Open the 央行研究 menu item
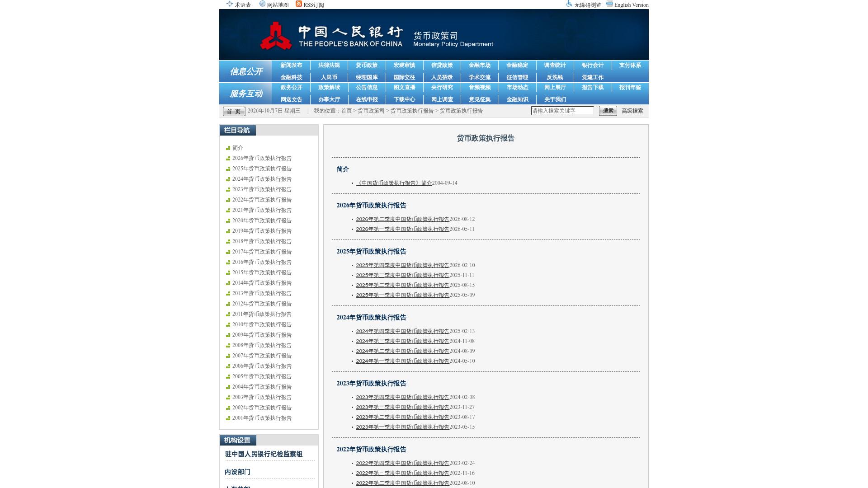 click(442, 88)
